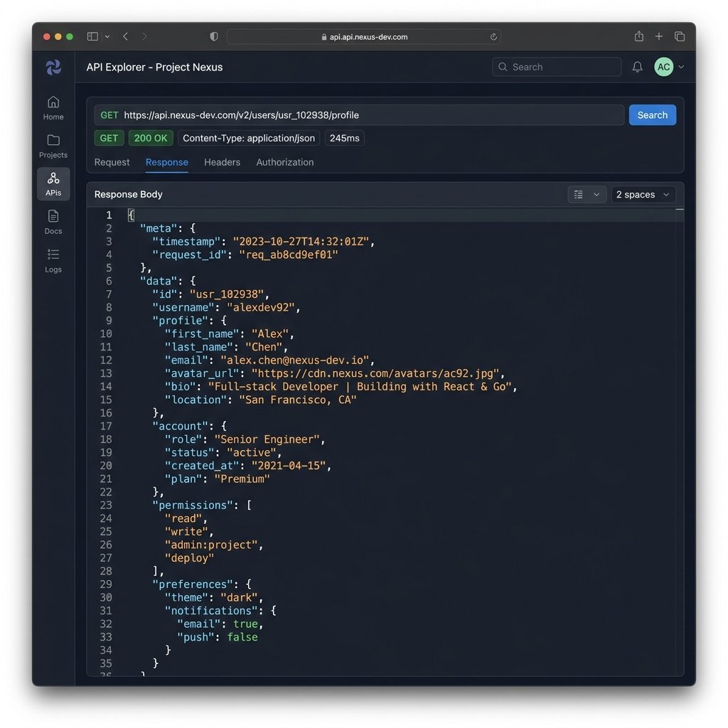Screen dimensions: 728x728
Task: Click the 200 OK status badge
Action: pyautogui.click(x=151, y=138)
